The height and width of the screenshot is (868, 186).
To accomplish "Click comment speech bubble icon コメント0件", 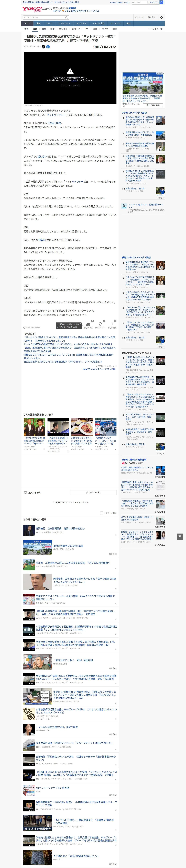I will point(25,493).
